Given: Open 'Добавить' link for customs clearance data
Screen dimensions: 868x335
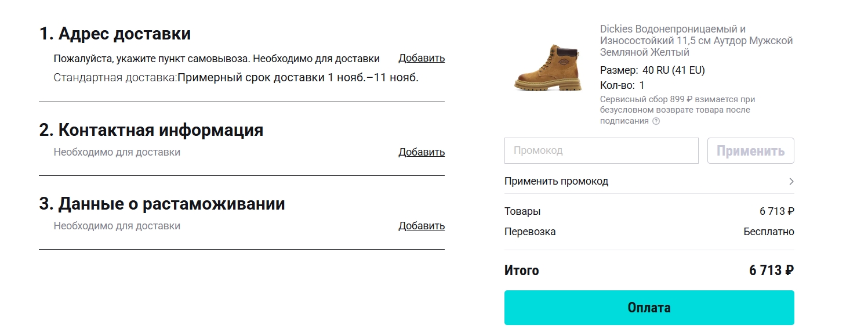Looking at the screenshot, I should (421, 225).
